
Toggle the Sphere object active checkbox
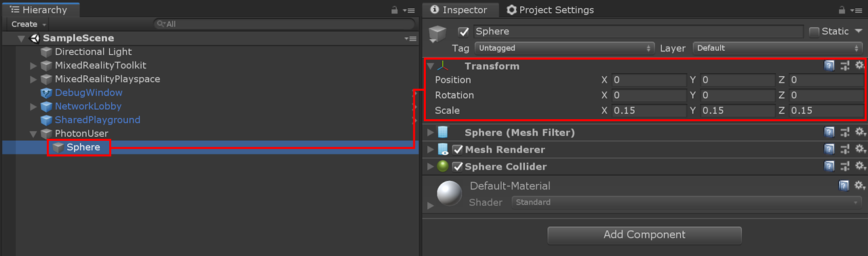click(464, 31)
